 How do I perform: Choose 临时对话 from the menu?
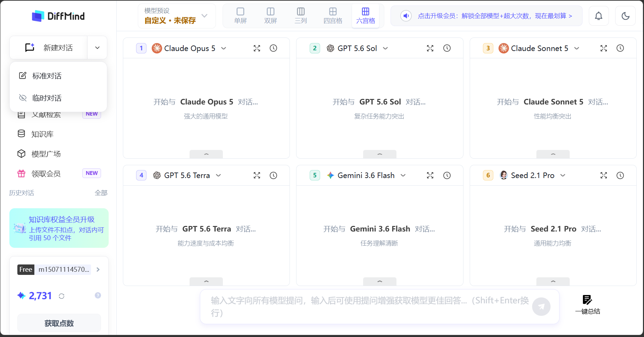click(x=58, y=98)
